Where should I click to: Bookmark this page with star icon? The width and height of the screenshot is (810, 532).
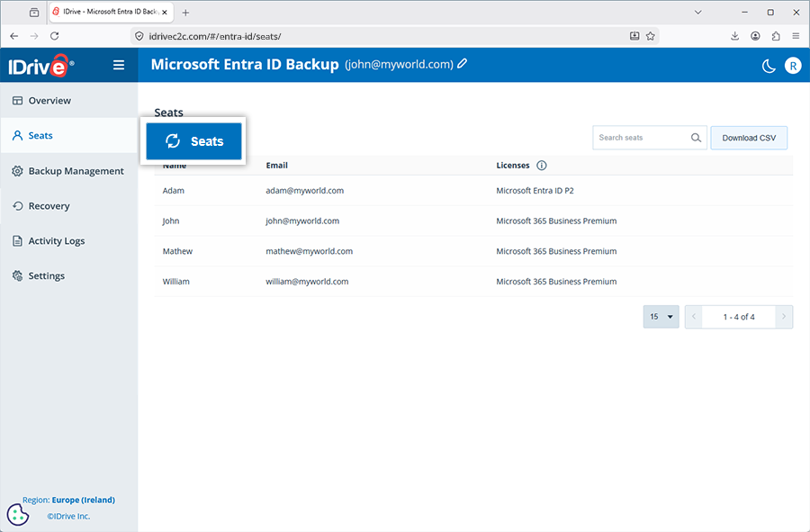click(651, 36)
